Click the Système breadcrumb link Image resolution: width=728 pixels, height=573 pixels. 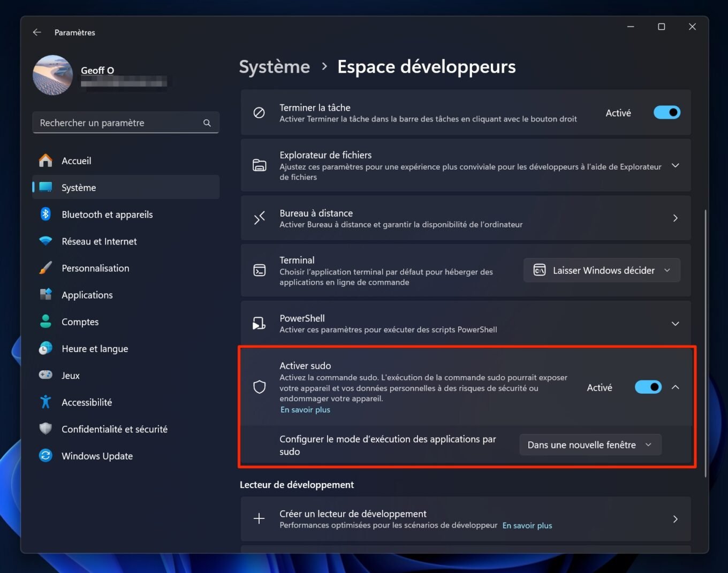(274, 67)
